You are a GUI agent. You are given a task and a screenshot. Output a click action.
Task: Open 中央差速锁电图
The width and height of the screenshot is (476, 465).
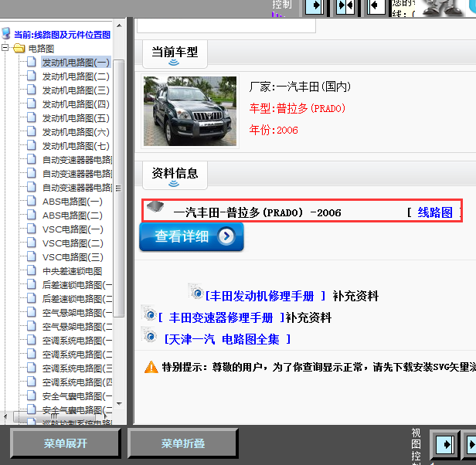point(73,271)
